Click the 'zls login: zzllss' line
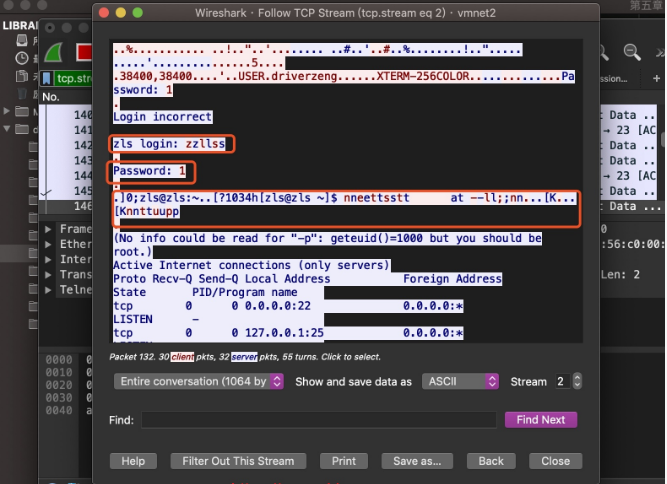The width and height of the screenshot is (667, 484). [x=169, y=144]
